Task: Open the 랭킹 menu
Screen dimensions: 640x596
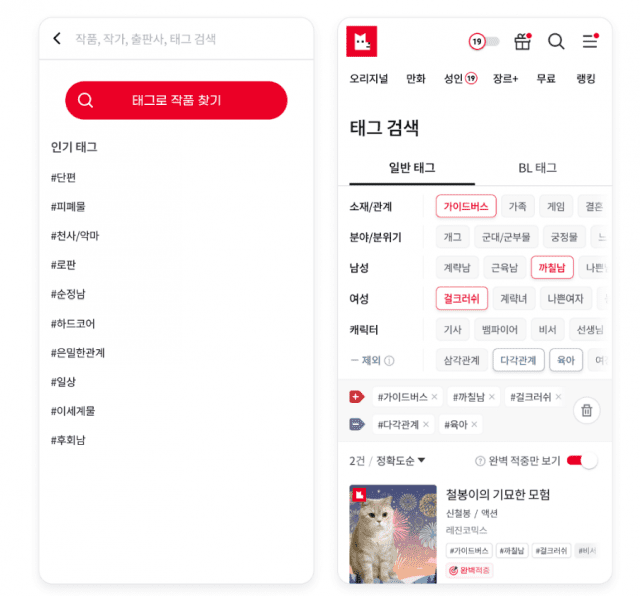Action: click(586, 78)
